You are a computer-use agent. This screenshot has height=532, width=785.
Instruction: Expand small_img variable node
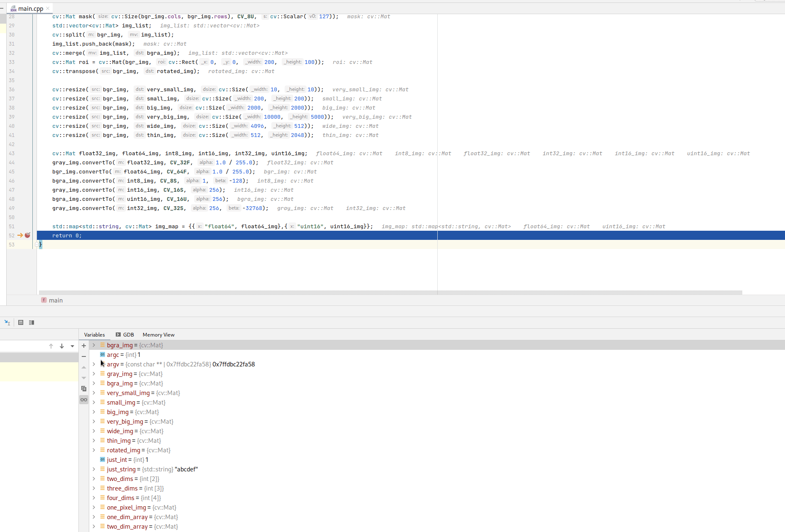(x=94, y=402)
